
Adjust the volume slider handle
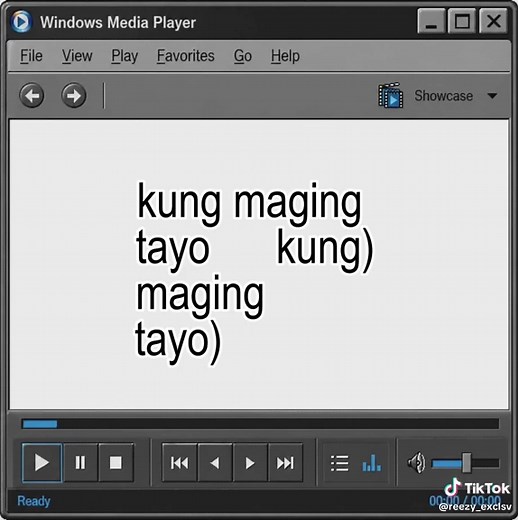pyautogui.click(x=467, y=463)
